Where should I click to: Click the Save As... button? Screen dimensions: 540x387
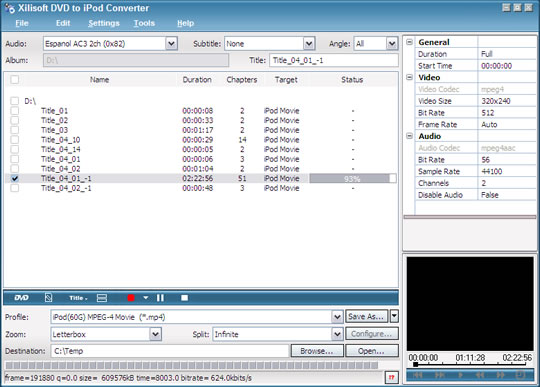click(x=367, y=316)
